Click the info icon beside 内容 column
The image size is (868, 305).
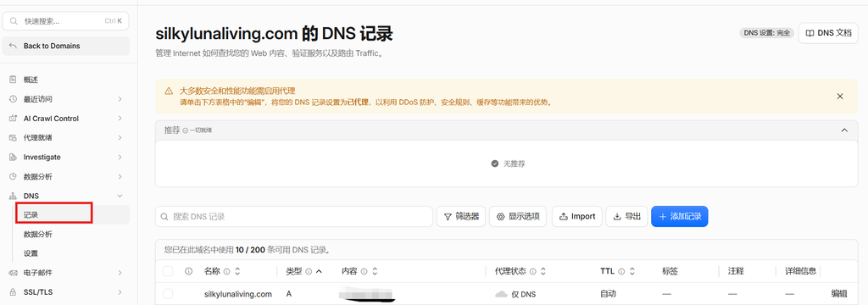[364, 271]
